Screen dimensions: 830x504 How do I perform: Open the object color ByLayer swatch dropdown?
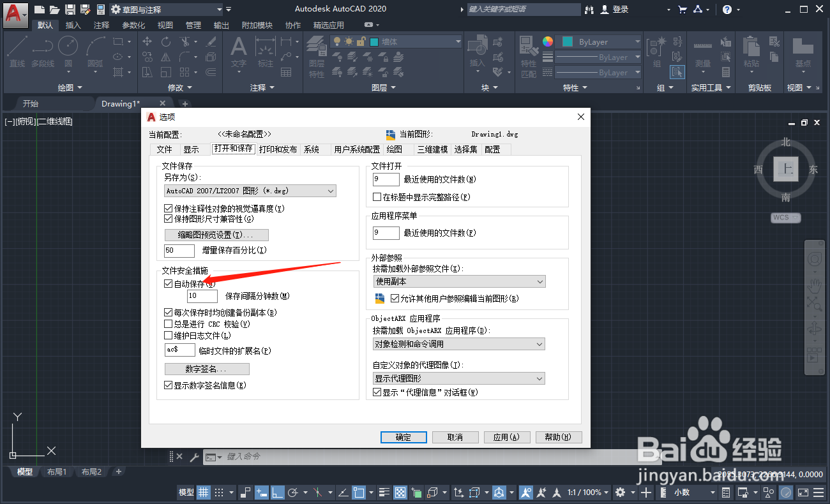coord(599,41)
